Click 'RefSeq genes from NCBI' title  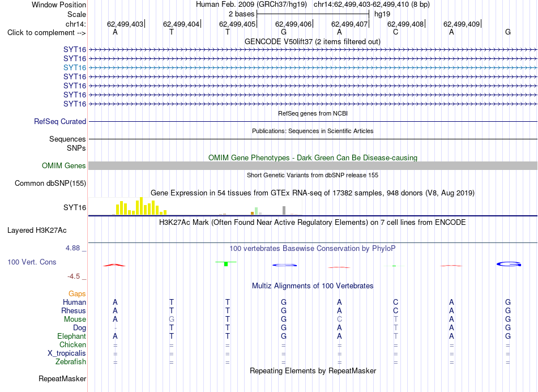click(313, 113)
